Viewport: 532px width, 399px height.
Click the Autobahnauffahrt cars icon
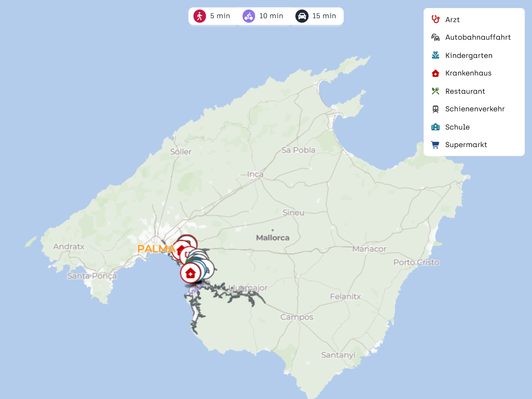click(x=435, y=37)
